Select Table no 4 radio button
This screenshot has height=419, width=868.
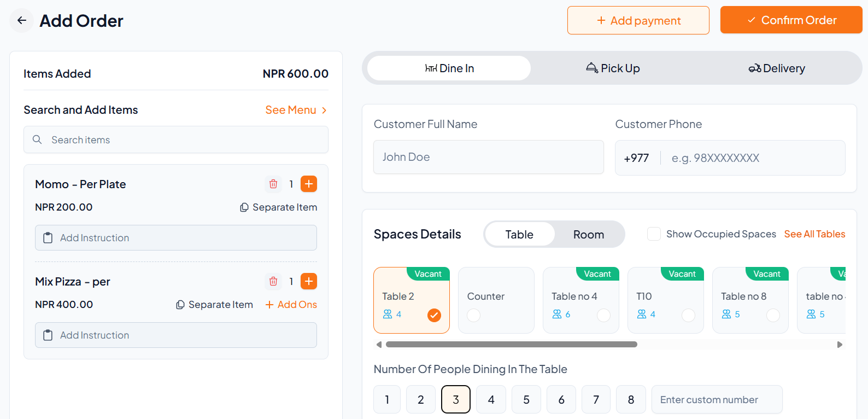pyautogui.click(x=603, y=315)
